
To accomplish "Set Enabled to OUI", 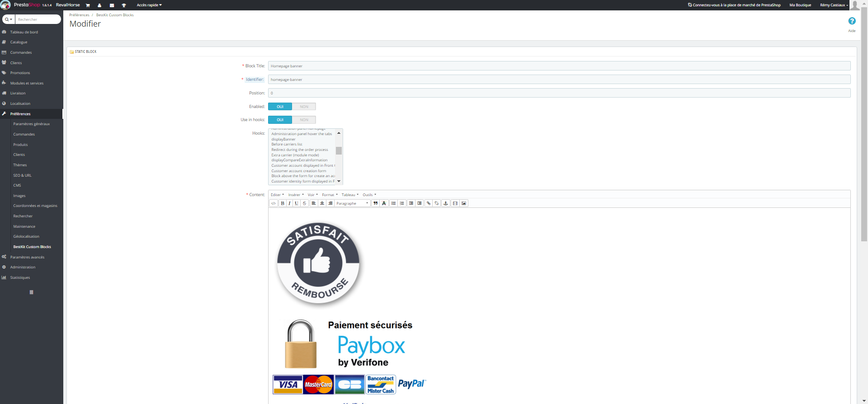I will 280,107.
